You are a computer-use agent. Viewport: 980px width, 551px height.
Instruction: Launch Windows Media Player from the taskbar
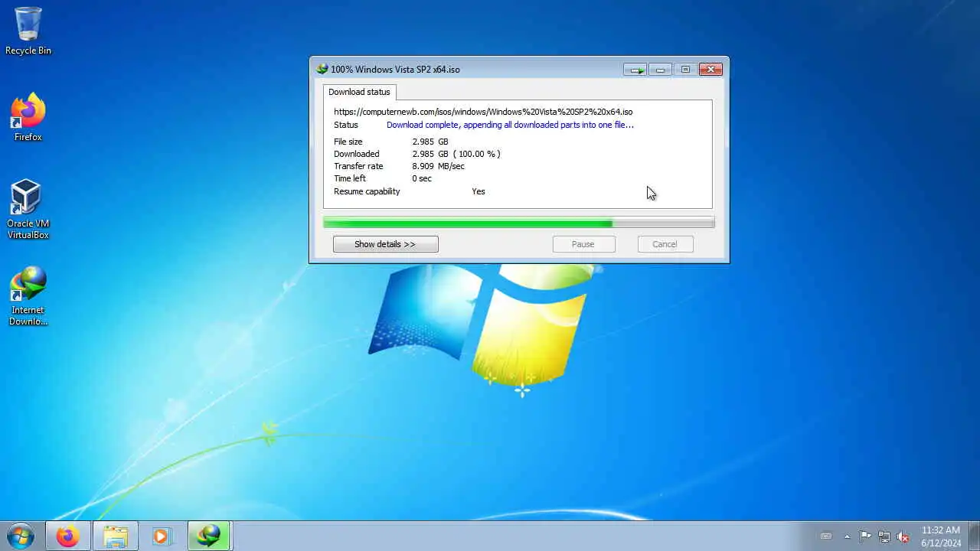coord(162,536)
